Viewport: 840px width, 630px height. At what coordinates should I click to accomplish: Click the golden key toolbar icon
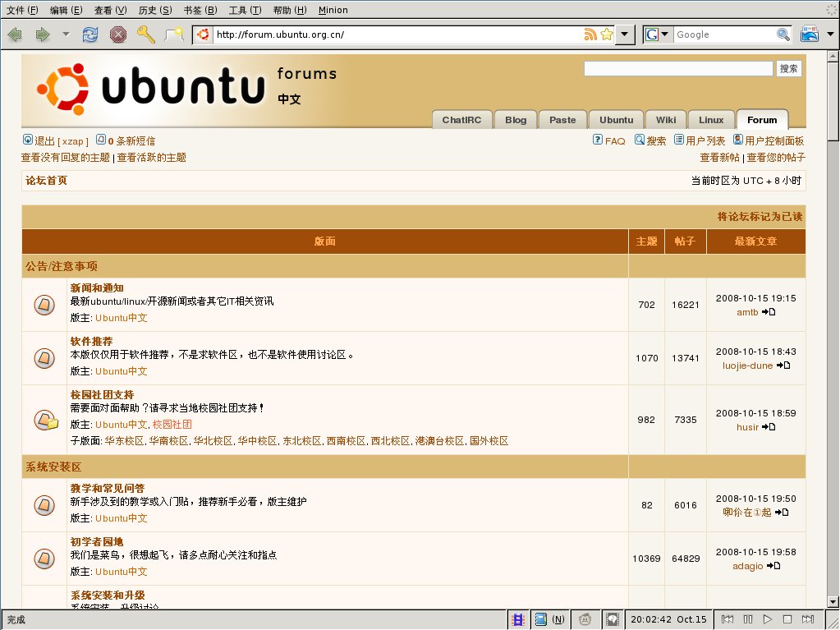point(145,34)
